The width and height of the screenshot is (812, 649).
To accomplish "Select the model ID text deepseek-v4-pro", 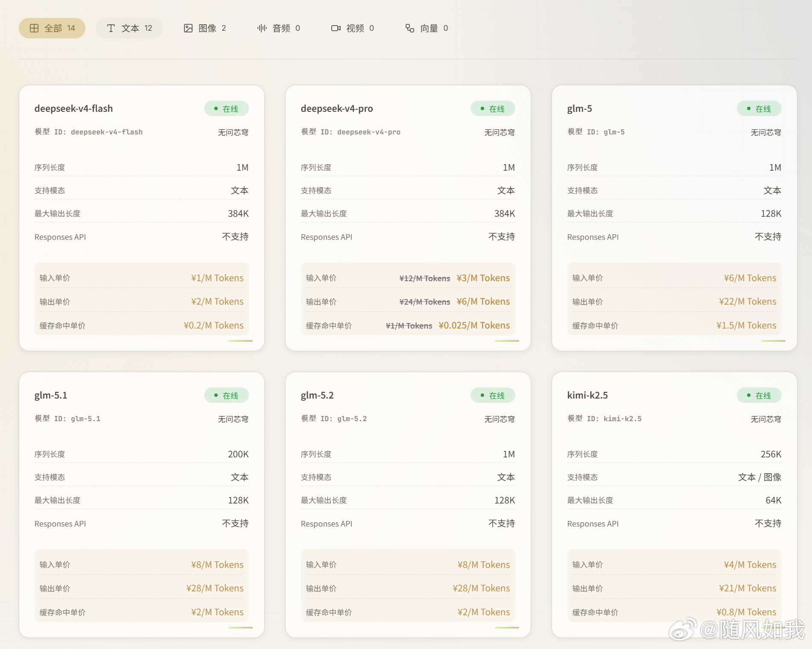I will click(x=369, y=132).
